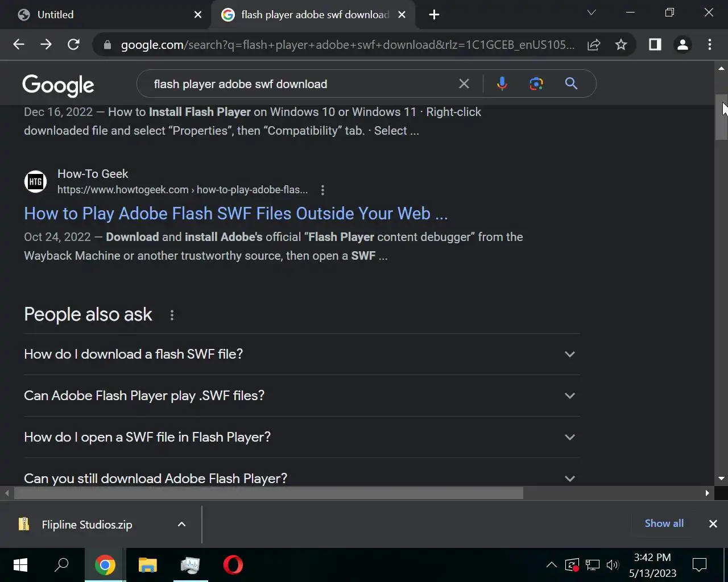728x582 pixels.
Task: Reload the current page
Action: pyautogui.click(x=73, y=44)
